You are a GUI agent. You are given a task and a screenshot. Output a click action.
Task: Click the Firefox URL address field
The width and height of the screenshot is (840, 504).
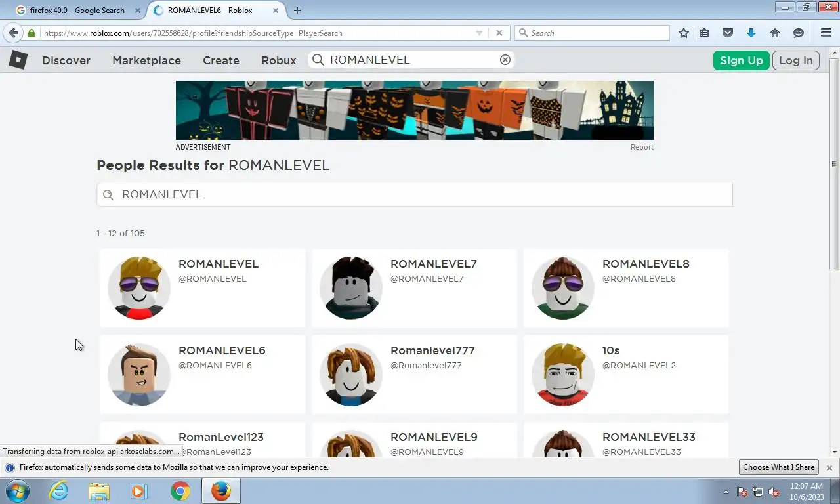(x=256, y=33)
